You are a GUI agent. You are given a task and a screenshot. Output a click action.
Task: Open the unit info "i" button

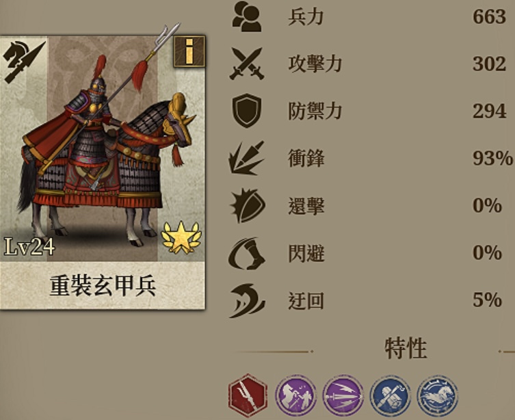click(x=189, y=51)
